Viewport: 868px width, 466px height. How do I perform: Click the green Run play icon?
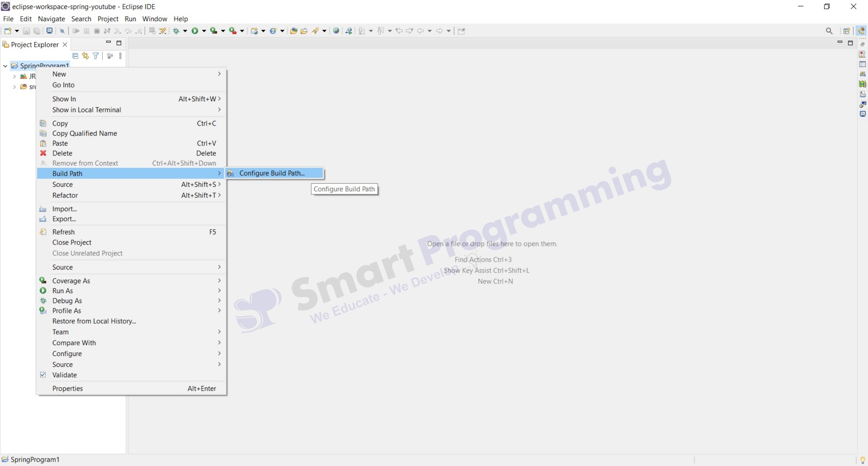click(x=195, y=31)
